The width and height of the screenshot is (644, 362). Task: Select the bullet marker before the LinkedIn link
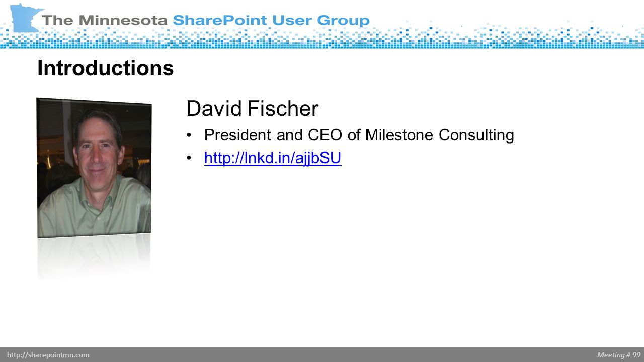point(189,159)
